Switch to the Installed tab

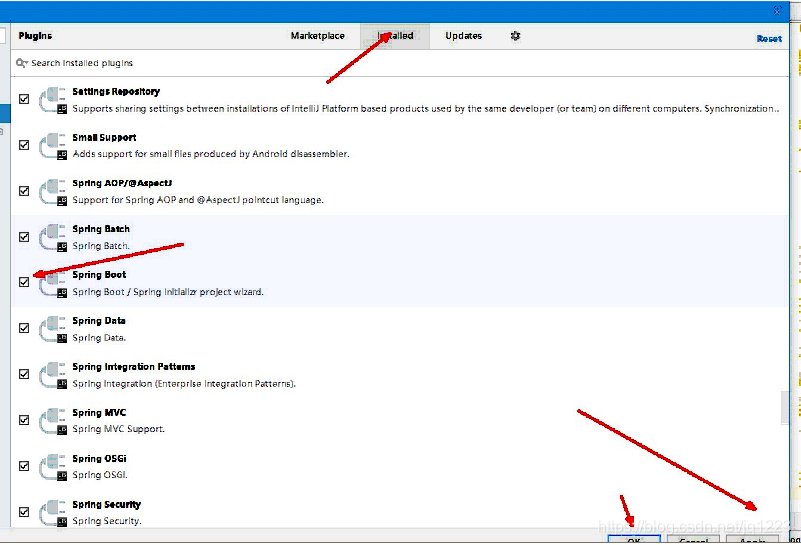395,36
